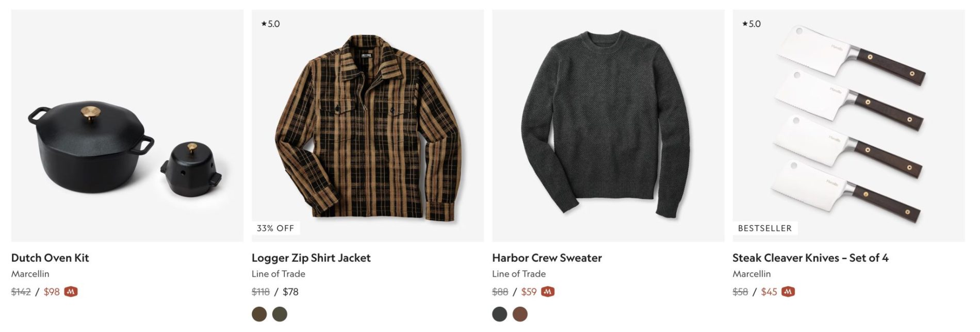The width and height of the screenshot is (980, 332).
Task: Choose rust brown swatch for Harbor Crew Sweater
Action: (520, 314)
